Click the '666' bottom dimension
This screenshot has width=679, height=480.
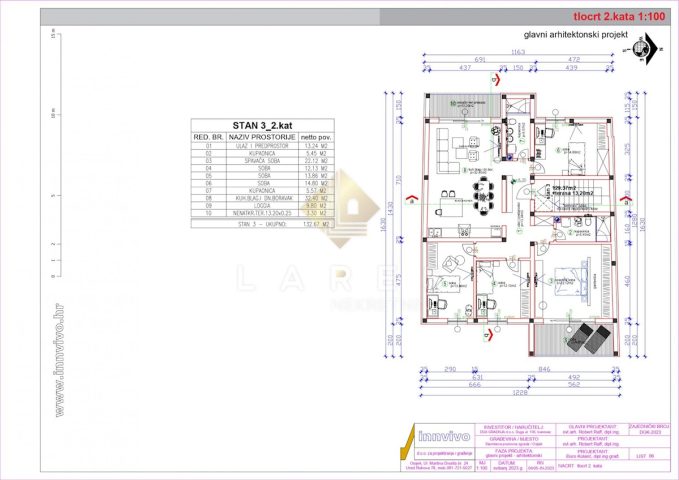click(475, 384)
